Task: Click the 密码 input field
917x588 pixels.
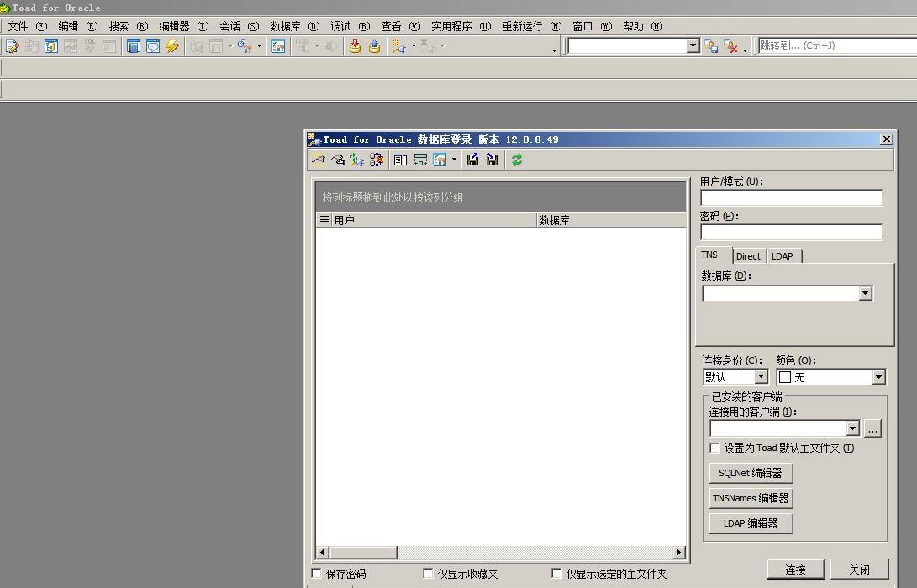Action: [x=791, y=233]
